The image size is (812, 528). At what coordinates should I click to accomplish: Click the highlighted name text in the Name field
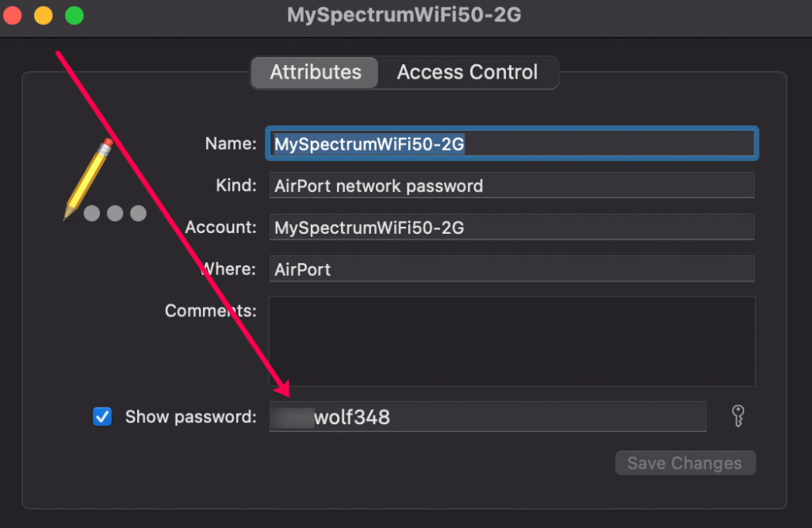(368, 143)
